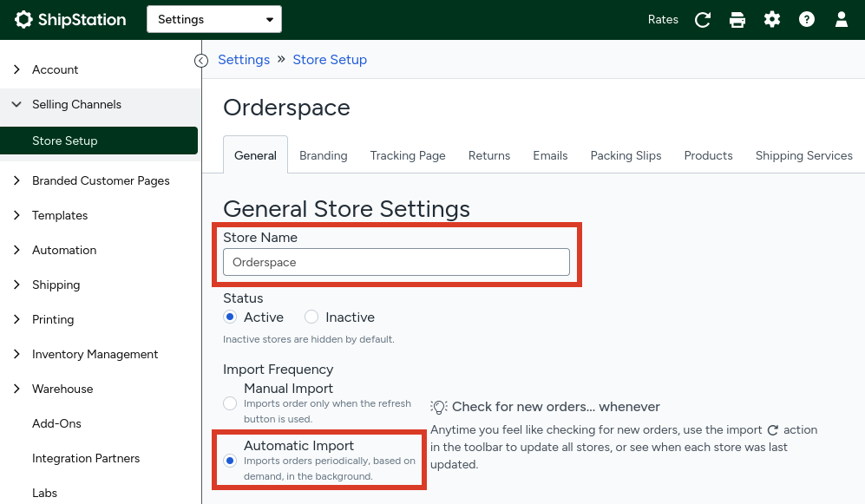
Task: Click the General Store Settings heading
Action: (x=346, y=209)
